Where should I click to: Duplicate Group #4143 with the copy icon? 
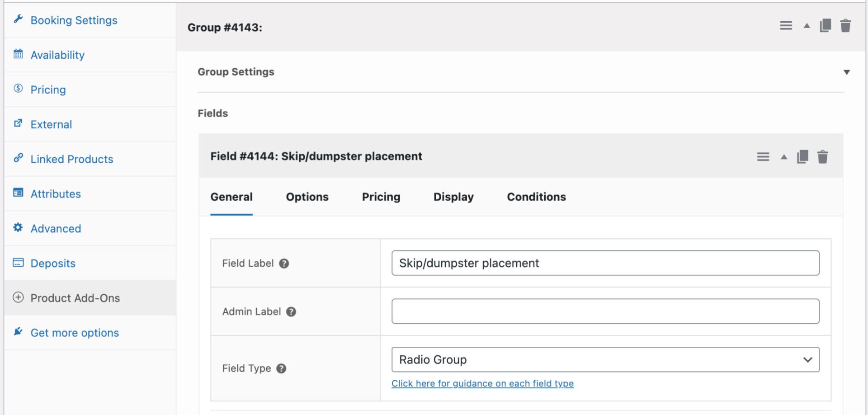pos(825,25)
